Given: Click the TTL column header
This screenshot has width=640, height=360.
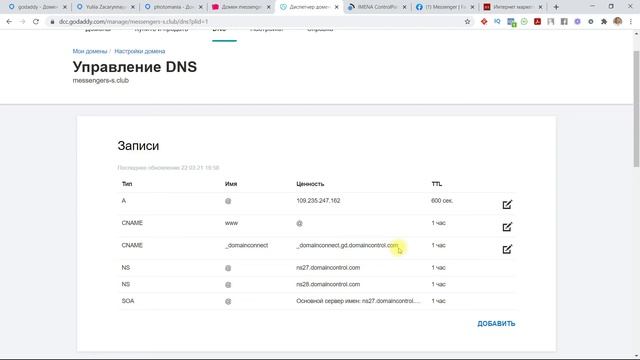Looking at the screenshot, I should [x=437, y=184].
